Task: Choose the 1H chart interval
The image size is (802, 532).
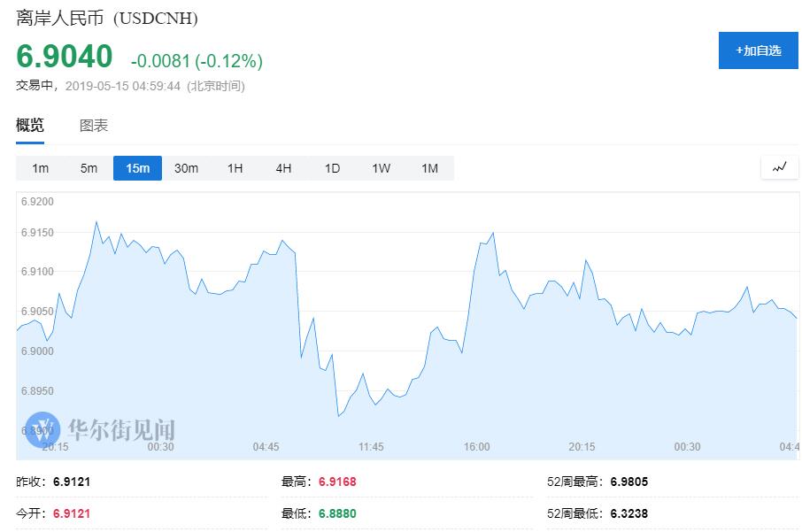Action: coord(235,168)
